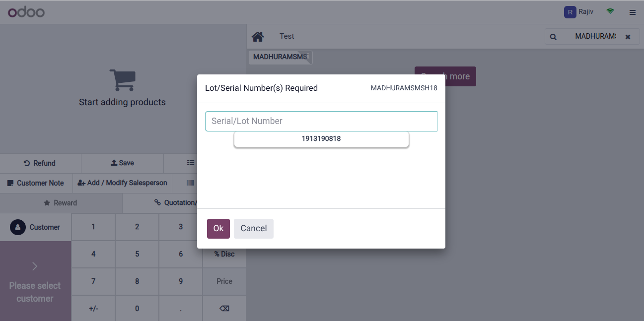Cancel the Lot/Serial Number dialog
644x321 pixels.
(253, 228)
